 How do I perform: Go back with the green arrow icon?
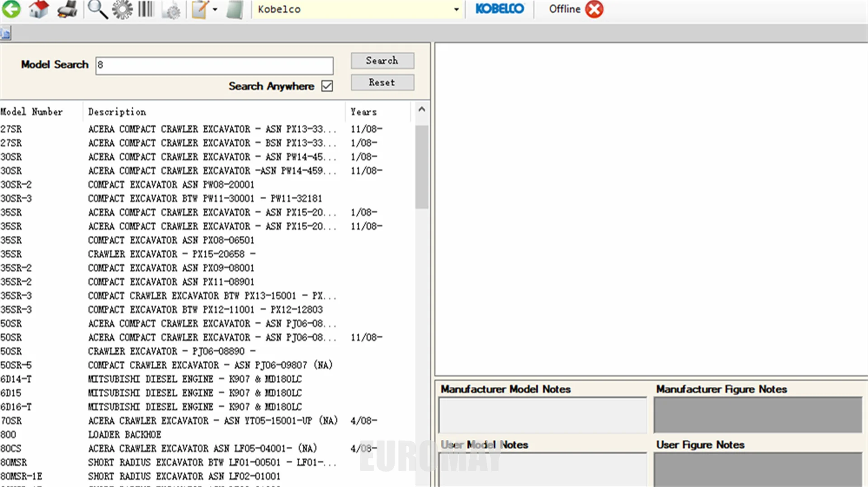[11, 9]
